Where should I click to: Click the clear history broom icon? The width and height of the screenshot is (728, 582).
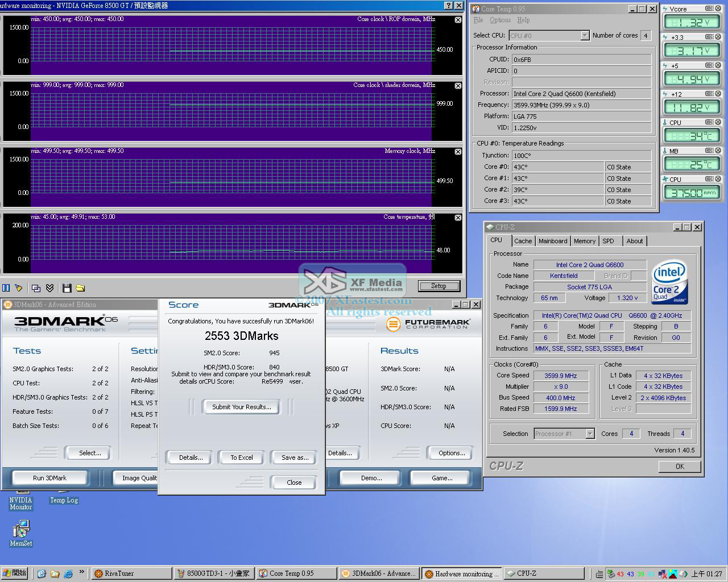(x=19, y=288)
